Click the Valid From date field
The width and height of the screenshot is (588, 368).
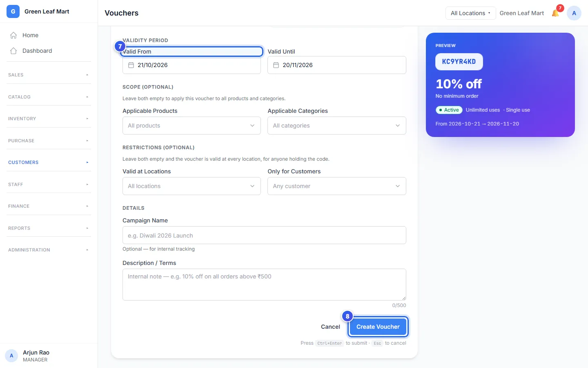tap(192, 65)
